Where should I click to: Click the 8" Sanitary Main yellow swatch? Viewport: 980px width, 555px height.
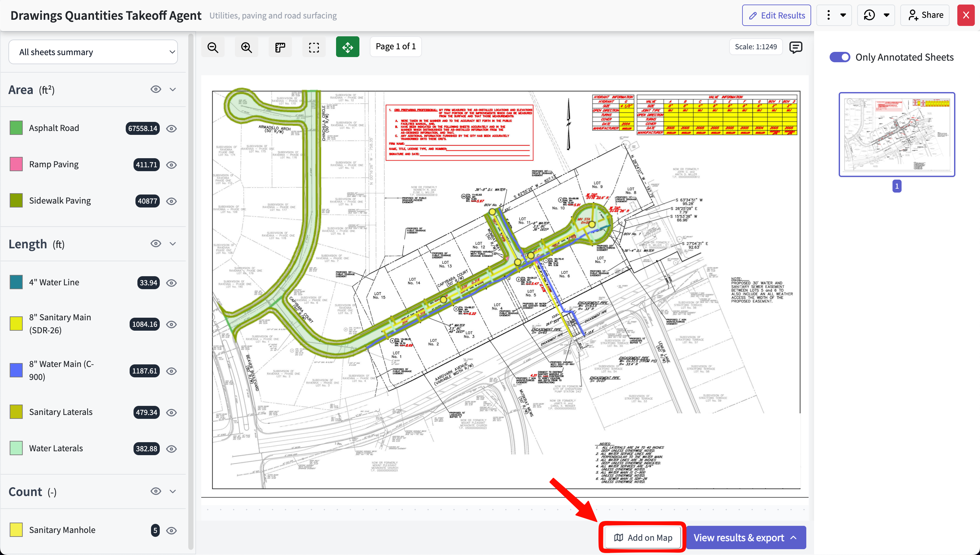pos(16,324)
